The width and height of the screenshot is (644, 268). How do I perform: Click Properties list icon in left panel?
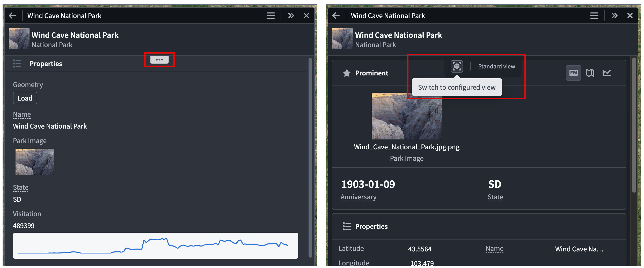click(x=17, y=64)
